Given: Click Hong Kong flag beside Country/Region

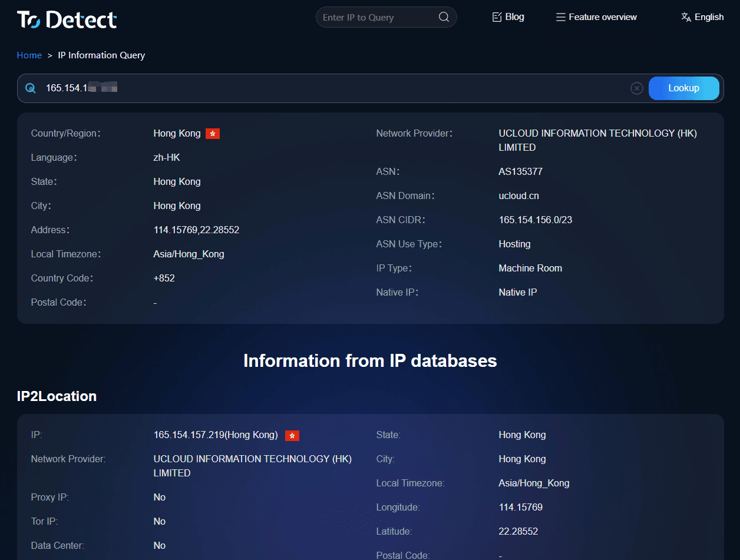Looking at the screenshot, I should coord(213,134).
